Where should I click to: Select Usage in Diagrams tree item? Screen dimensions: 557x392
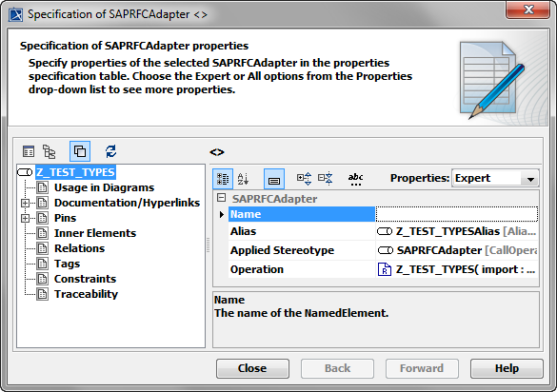pyautogui.click(x=104, y=187)
